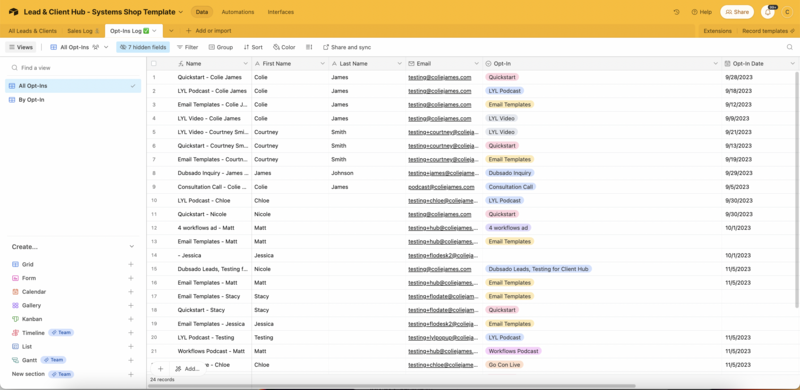Click the List view plus icon
The height and width of the screenshot is (390, 800).
point(131,346)
